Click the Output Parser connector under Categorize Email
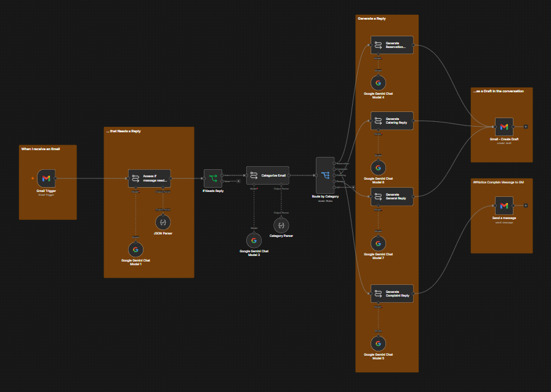Image resolution: width=551 pixels, height=392 pixels. click(281, 185)
